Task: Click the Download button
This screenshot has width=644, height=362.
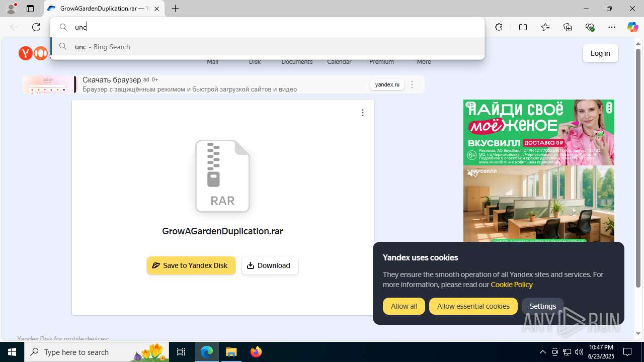Action: 270,265
